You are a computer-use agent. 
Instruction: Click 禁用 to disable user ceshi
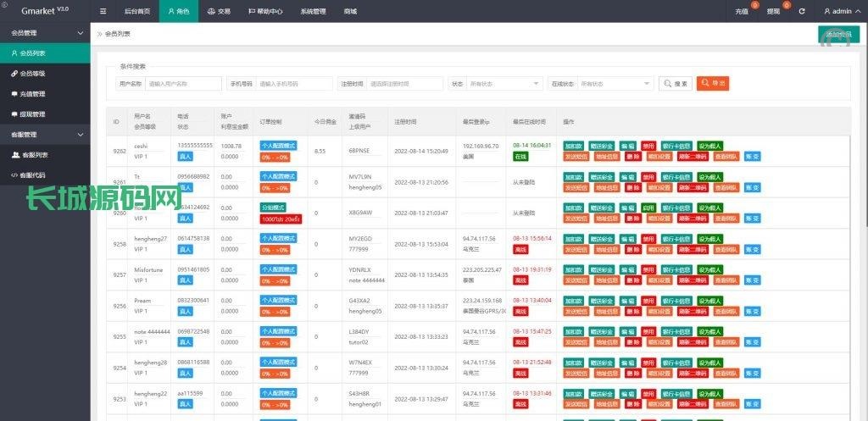[648, 146]
